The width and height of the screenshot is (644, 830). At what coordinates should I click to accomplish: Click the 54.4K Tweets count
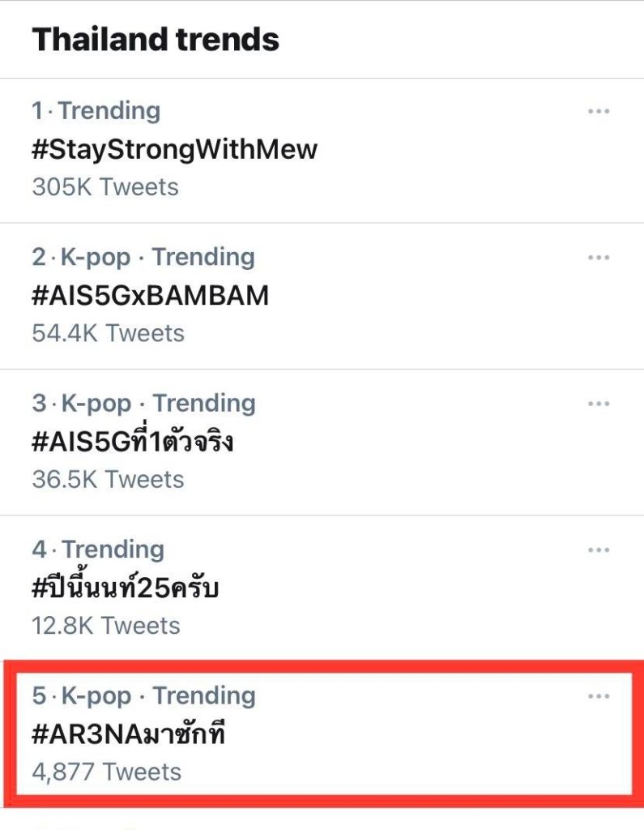pyautogui.click(x=108, y=333)
